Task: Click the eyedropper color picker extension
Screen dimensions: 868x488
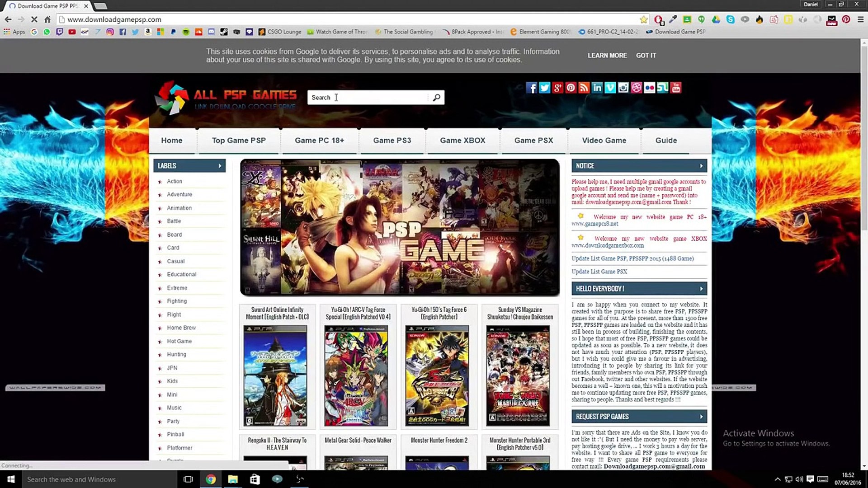Action: pos(673,19)
